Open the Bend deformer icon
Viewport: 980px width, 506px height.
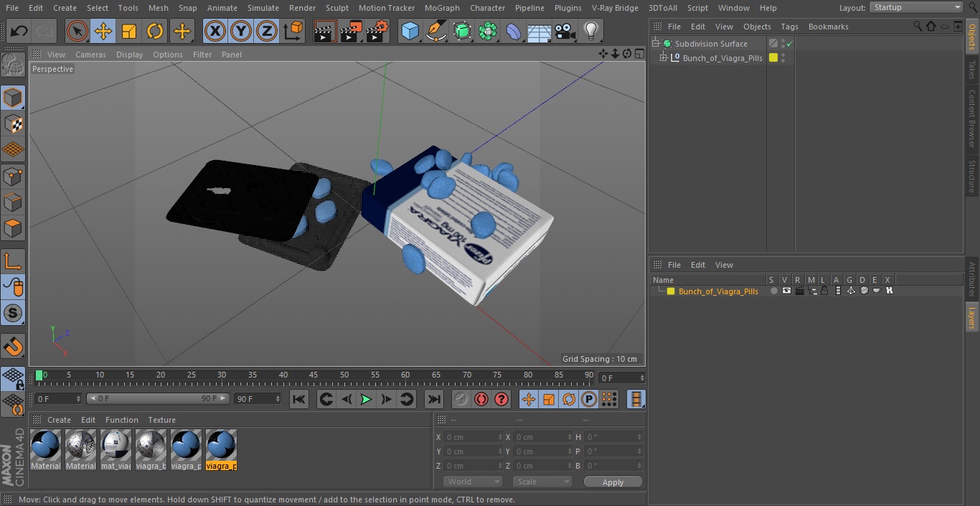514,31
